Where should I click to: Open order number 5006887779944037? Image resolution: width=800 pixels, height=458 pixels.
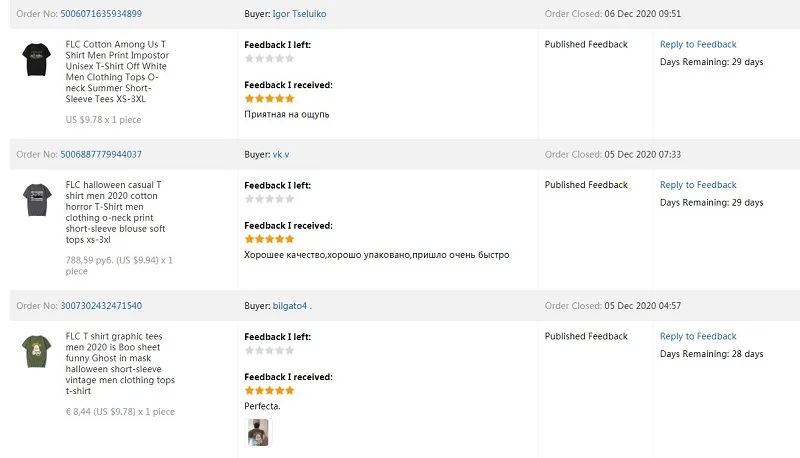[101, 154]
